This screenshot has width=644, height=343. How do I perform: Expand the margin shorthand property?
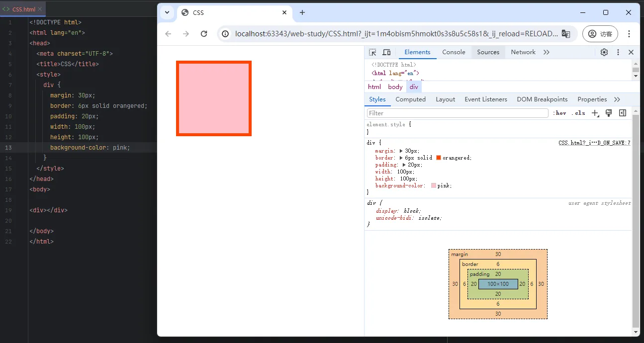(401, 151)
